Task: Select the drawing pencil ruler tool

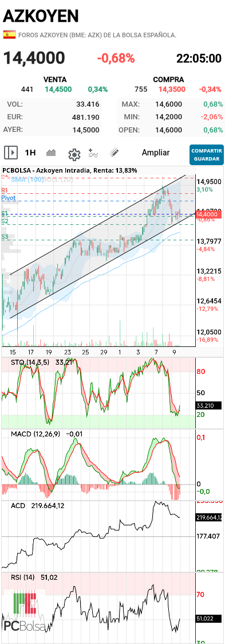Action: tap(114, 153)
